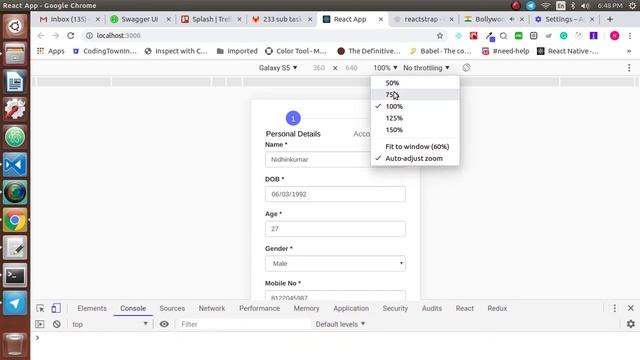Open Galaxy S5 device dropdown
The height and width of the screenshot is (360, 640).
(x=278, y=68)
